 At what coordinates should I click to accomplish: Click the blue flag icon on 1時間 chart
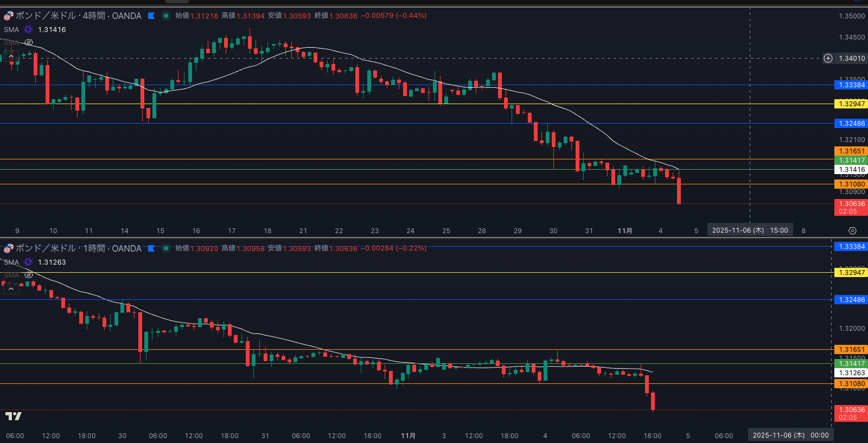[151, 248]
